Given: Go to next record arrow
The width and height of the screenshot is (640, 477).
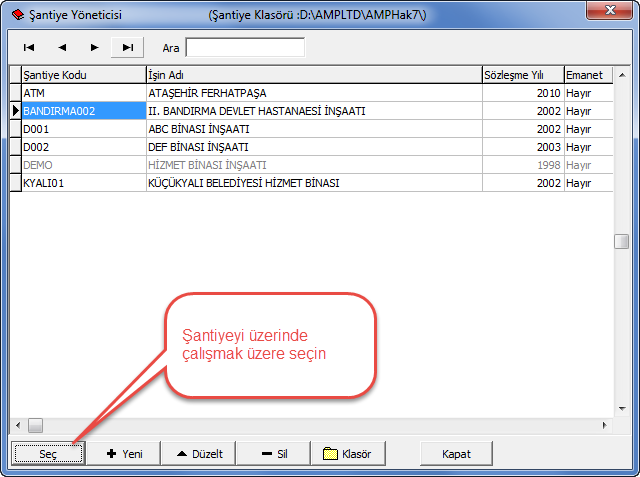Looking at the screenshot, I should pos(95,47).
